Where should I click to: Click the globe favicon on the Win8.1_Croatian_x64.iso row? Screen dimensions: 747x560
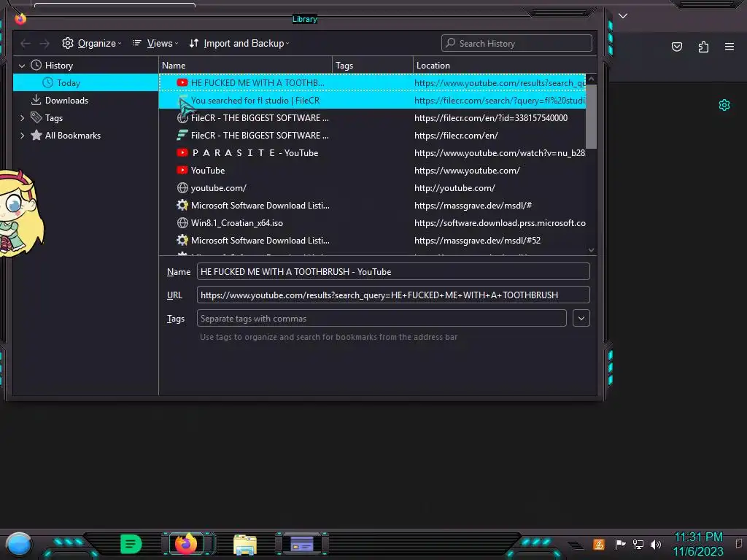click(x=182, y=222)
